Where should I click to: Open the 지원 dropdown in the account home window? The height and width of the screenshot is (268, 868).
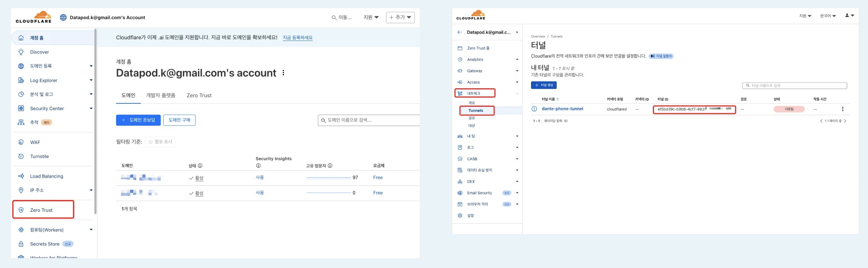pos(371,17)
